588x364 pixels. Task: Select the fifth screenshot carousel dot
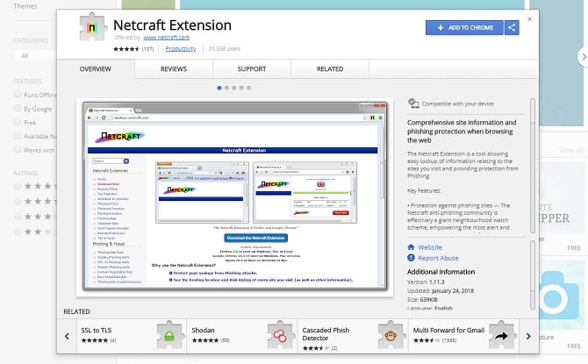(x=249, y=88)
